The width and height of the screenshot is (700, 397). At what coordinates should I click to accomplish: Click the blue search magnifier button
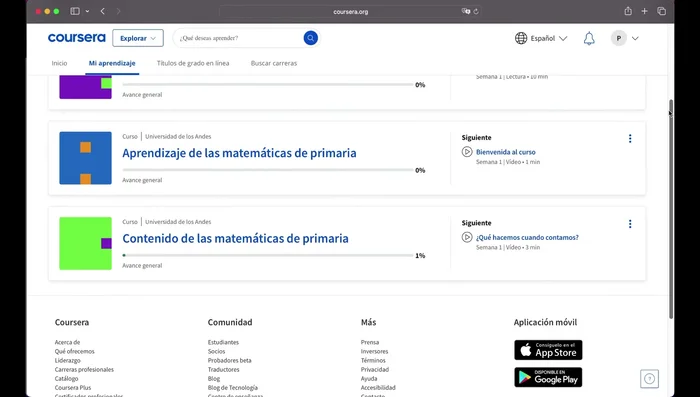311,38
